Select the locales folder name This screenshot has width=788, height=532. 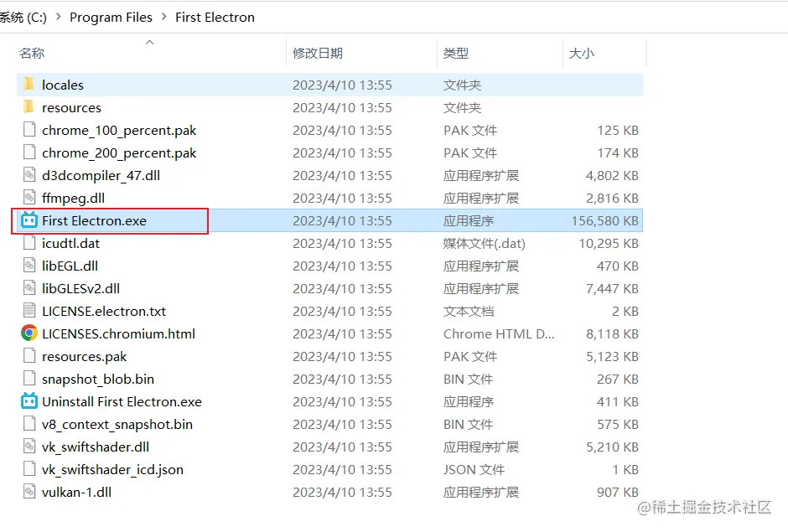click(x=63, y=85)
